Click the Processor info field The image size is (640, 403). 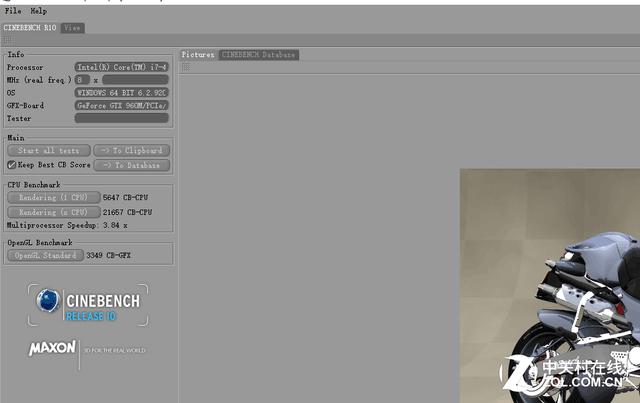pos(121,67)
